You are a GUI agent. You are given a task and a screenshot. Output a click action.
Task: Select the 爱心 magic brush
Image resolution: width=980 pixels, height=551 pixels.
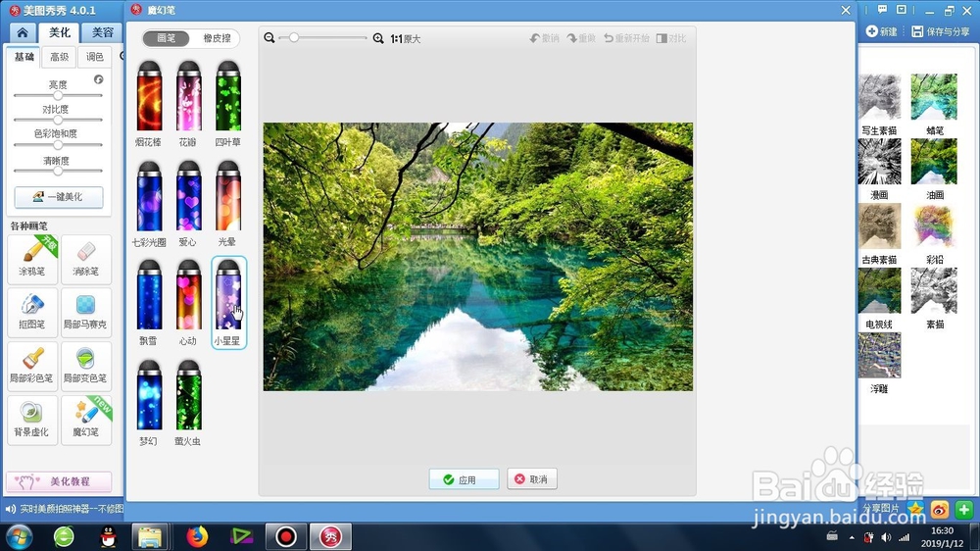point(188,203)
